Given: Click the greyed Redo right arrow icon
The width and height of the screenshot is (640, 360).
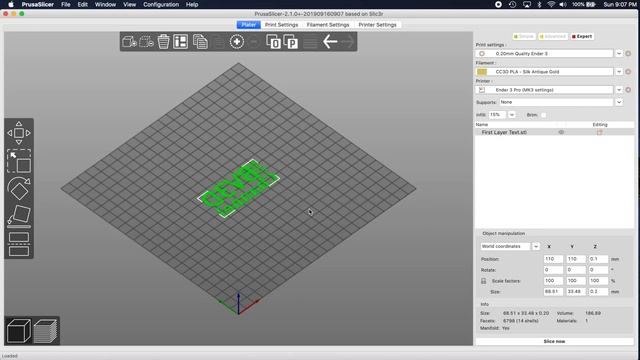Looking at the screenshot, I should [347, 42].
